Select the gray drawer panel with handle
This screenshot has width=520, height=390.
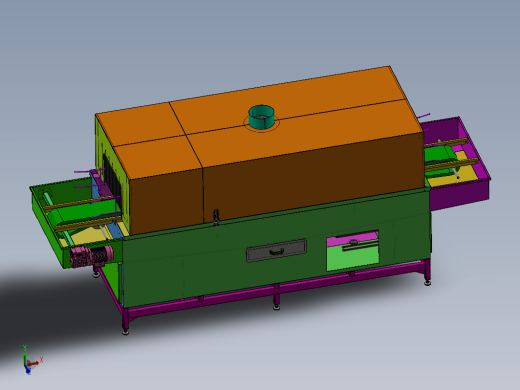[x=277, y=250]
